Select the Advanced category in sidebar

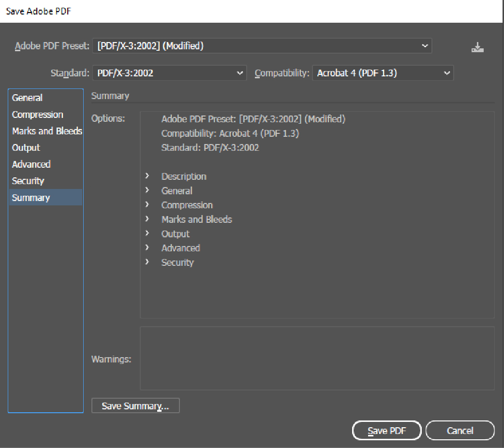(31, 164)
